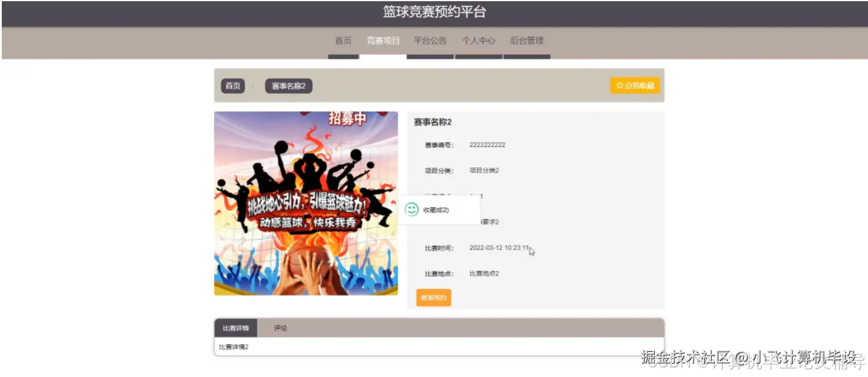868x377 pixels.
Task: Click the 赛事名称2 breadcrumb tag
Action: (289, 86)
